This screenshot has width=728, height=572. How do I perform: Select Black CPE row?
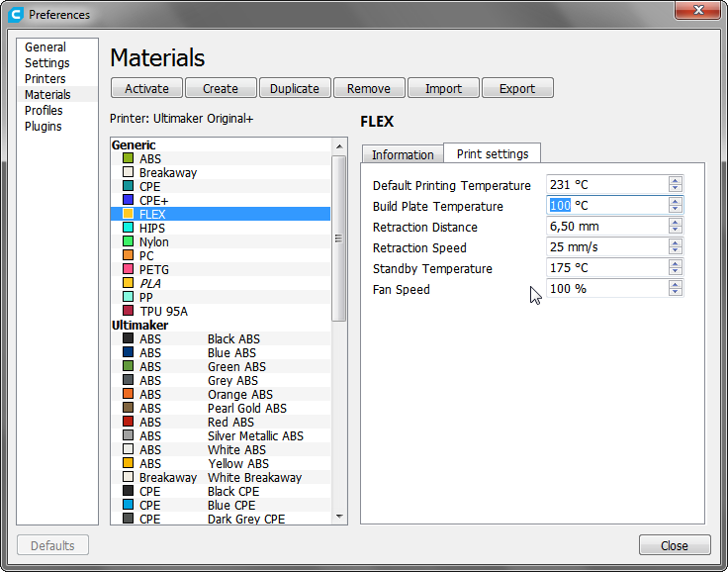point(221,491)
